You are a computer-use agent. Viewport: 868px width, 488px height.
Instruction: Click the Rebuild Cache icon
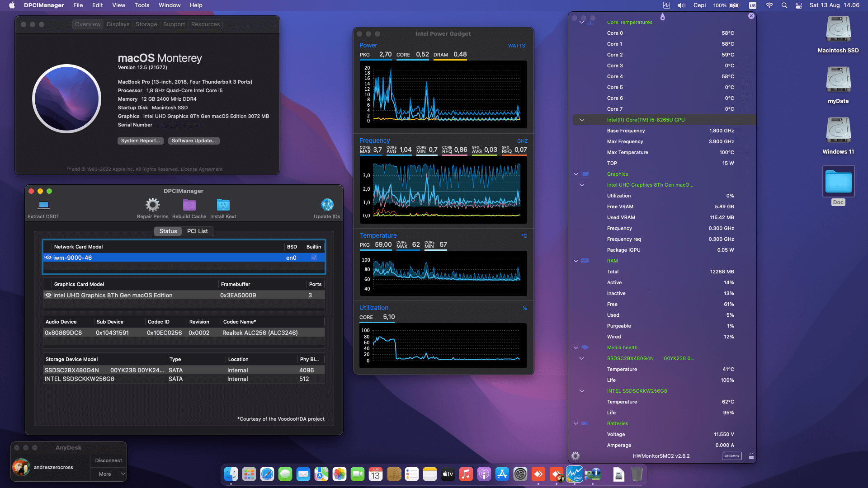point(189,206)
